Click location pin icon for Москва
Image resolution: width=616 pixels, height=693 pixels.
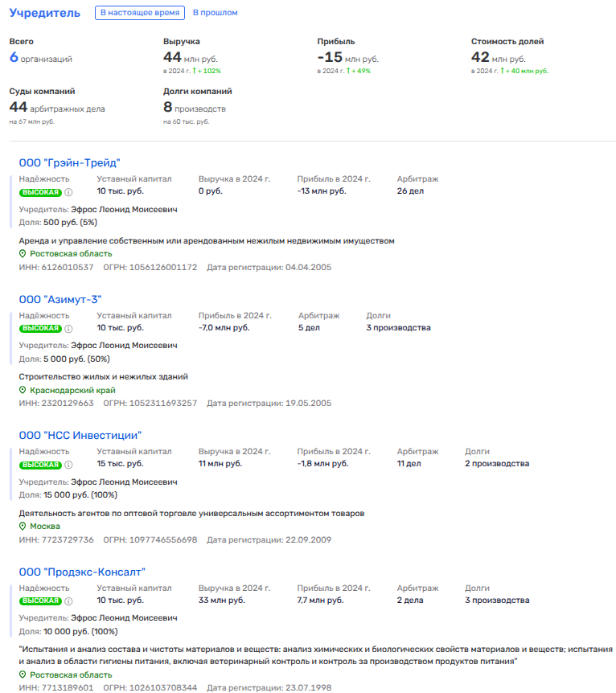[23, 527]
